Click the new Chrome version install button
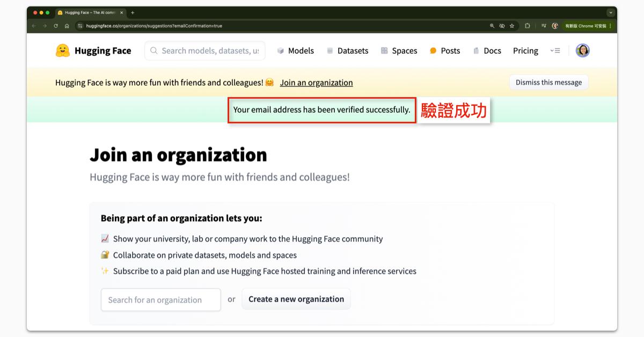This screenshot has height=337, width=644. click(588, 26)
